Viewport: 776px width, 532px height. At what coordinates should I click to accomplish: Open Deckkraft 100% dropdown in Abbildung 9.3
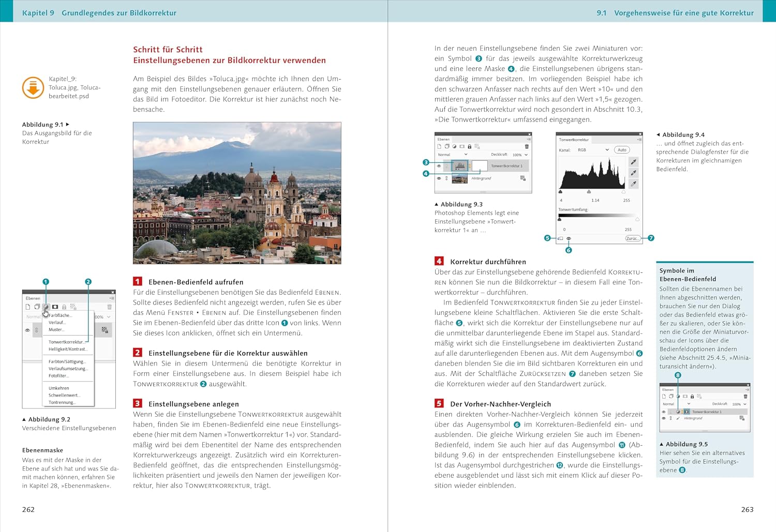pyautogui.click(x=519, y=155)
